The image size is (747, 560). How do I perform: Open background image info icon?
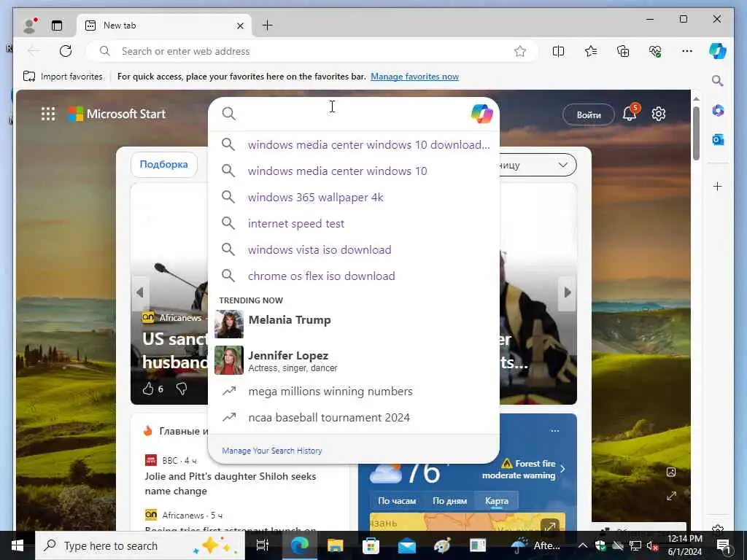point(671,472)
